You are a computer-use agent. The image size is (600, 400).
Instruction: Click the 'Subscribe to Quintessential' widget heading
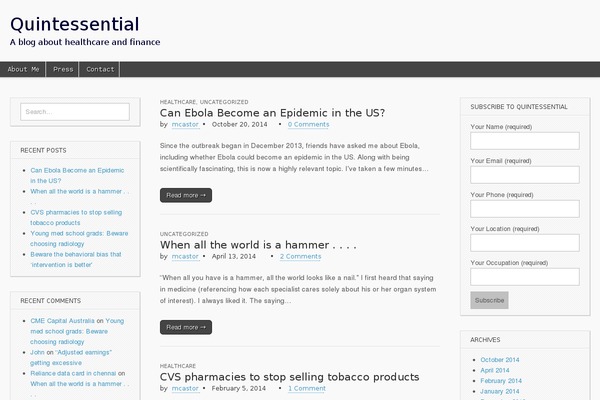(x=519, y=107)
